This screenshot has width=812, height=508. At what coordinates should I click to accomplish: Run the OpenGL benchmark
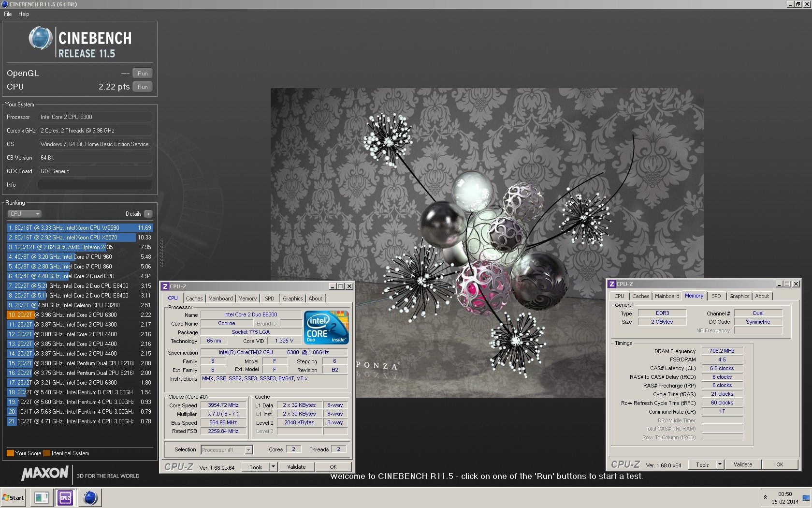(x=143, y=74)
